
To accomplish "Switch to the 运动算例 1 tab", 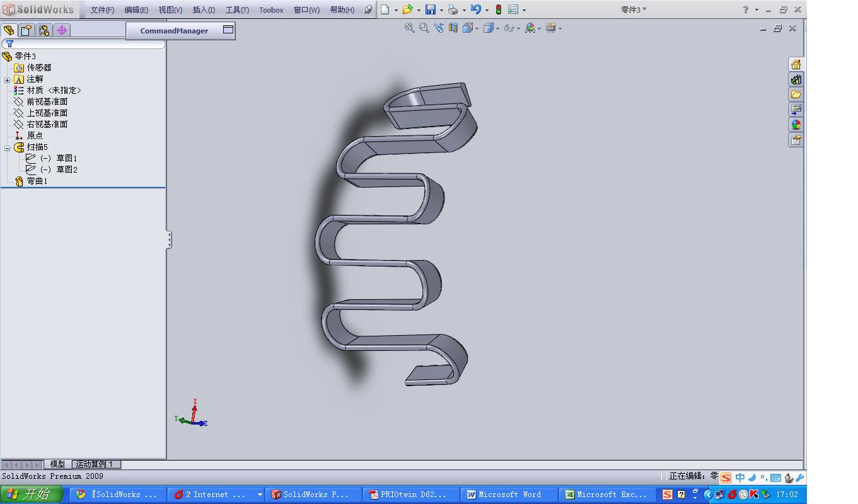I will pos(96,464).
